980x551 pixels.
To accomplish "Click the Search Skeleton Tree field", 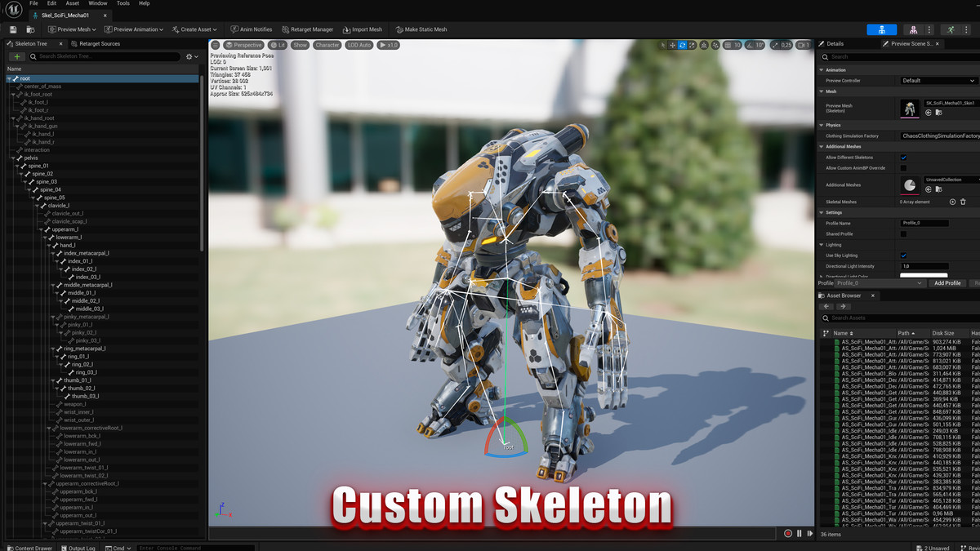I will [104, 56].
